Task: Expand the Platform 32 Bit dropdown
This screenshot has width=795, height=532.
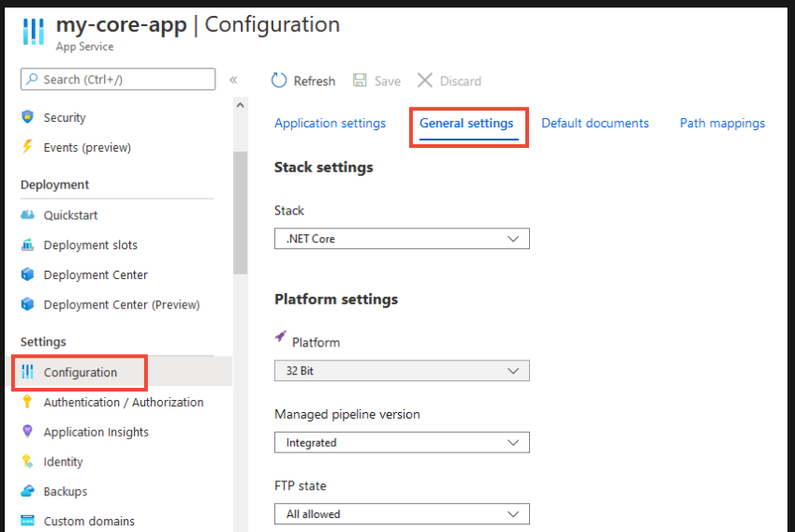Action: (x=402, y=371)
